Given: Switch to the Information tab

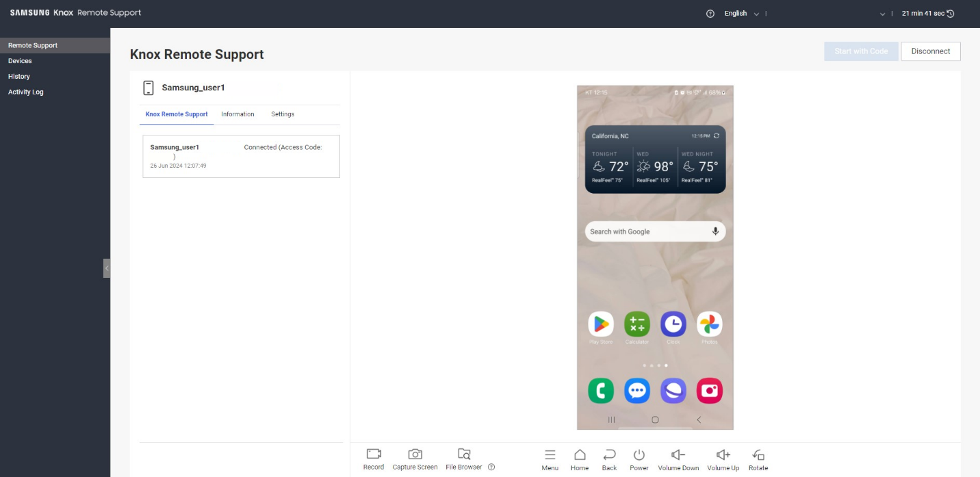Looking at the screenshot, I should point(237,114).
